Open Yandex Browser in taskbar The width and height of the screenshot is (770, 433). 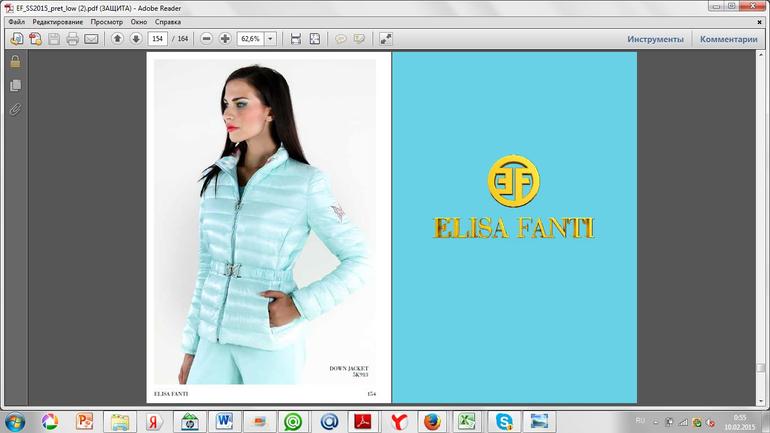click(x=399, y=422)
